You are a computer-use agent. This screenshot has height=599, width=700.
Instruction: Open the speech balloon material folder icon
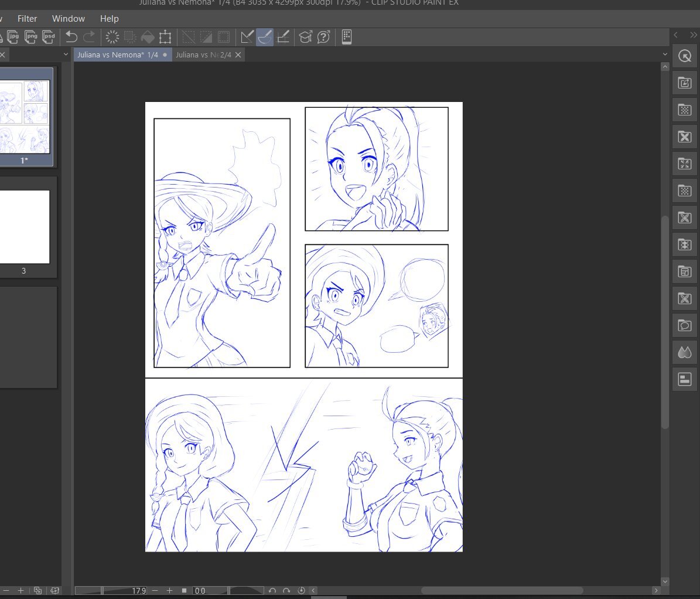pyautogui.click(x=685, y=325)
